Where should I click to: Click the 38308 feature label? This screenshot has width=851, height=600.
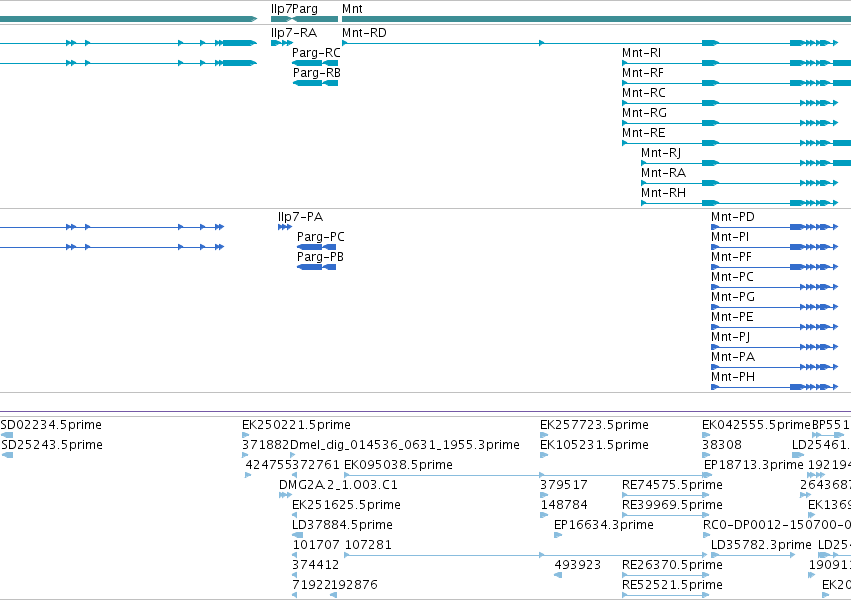click(721, 445)
